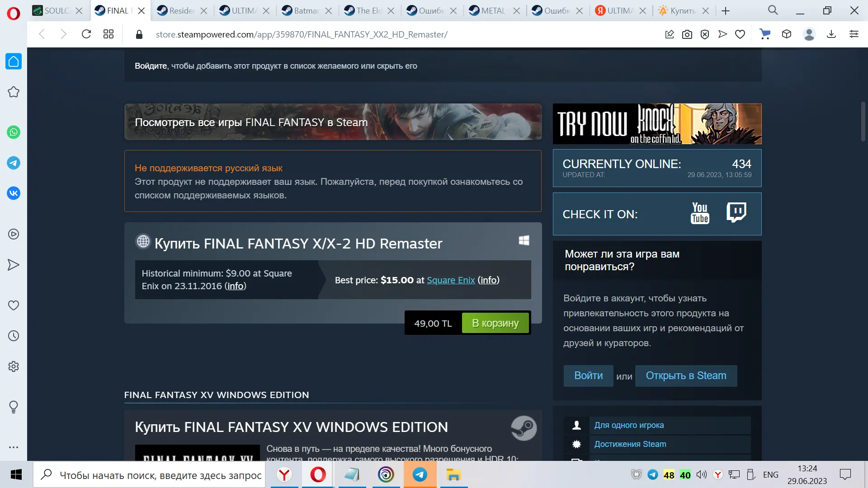Open the Speed Dial grid icon
The width and height of the screenshot is (868, 488).
(108, 34)
